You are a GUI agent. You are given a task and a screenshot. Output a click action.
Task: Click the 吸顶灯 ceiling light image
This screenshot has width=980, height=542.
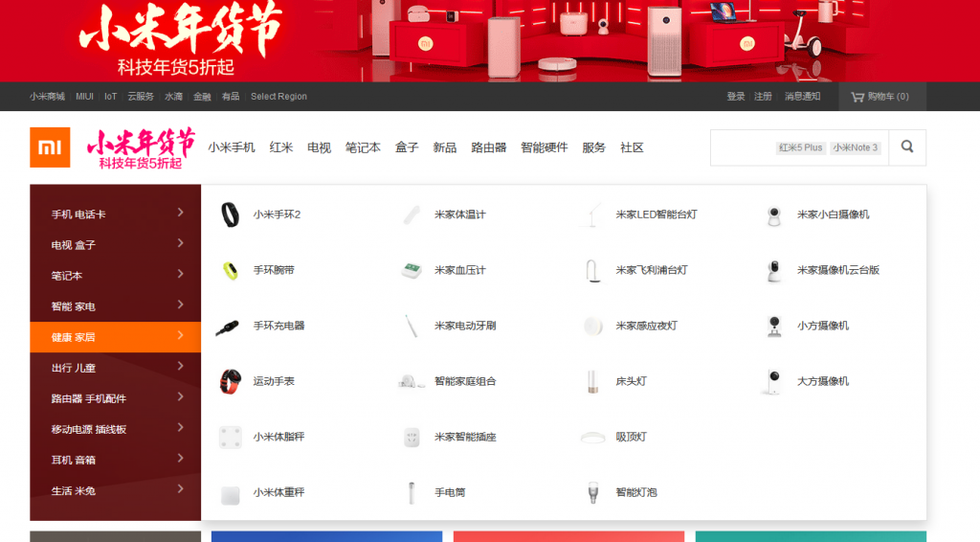tap(592, 437)
